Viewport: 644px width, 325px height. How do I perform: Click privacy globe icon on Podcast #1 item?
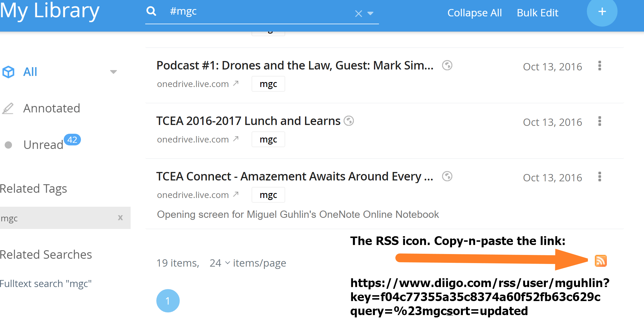point(447,65)
